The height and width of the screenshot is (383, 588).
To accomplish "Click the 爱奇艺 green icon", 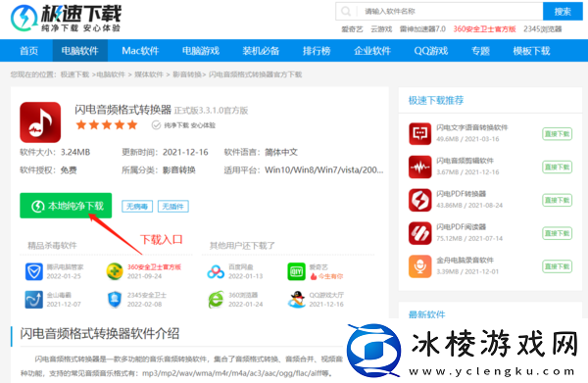I will click(296, 271).
